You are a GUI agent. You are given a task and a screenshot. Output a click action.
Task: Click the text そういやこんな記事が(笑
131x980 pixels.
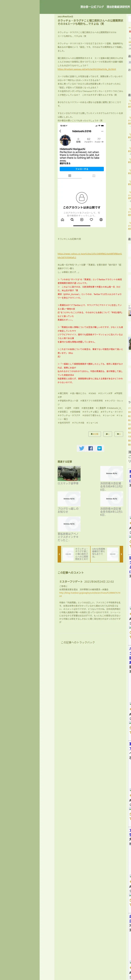69,239
